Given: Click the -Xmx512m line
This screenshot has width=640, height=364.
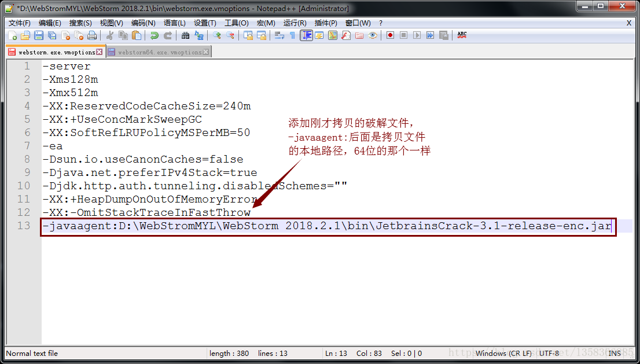Looking at the screenshot, I should [70, 93].
